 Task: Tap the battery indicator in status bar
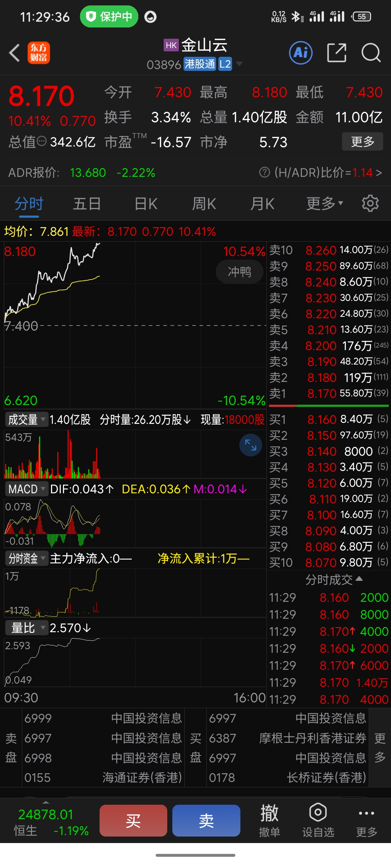[x=362, y=16]
